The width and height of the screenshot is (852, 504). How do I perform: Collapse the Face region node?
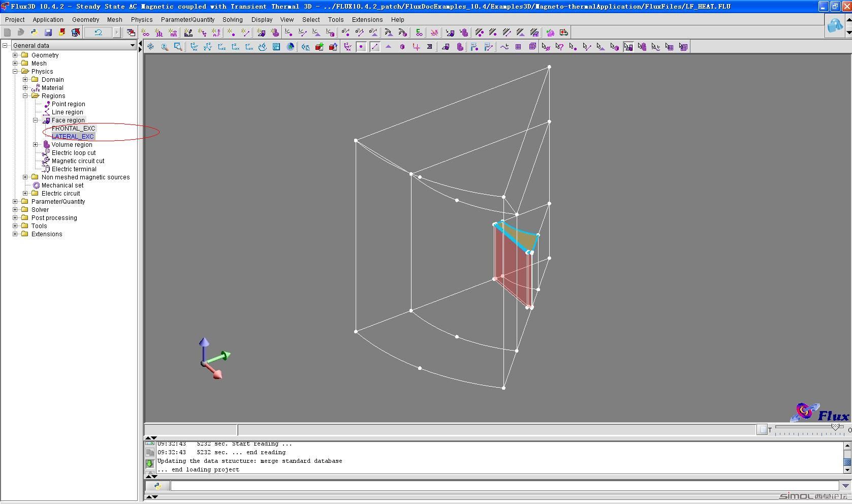(x=36, y=120)
